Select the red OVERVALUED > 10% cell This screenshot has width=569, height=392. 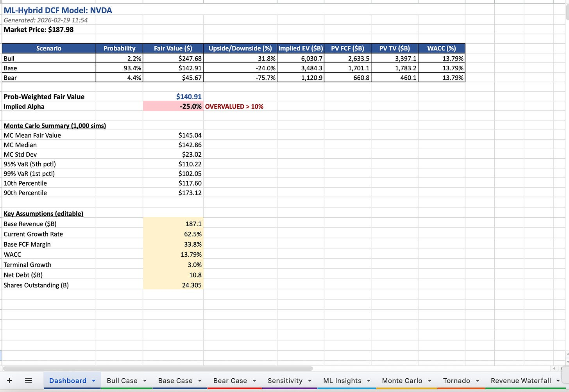point(234,106)
